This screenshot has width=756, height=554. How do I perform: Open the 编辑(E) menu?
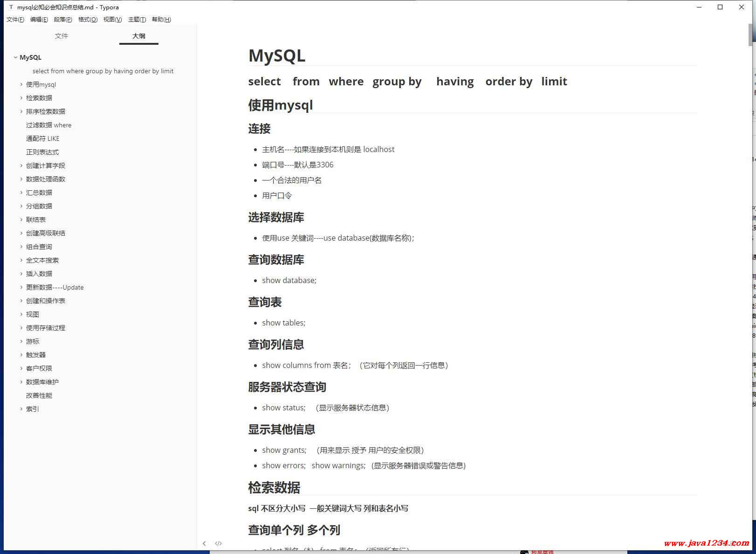point(39,19)
